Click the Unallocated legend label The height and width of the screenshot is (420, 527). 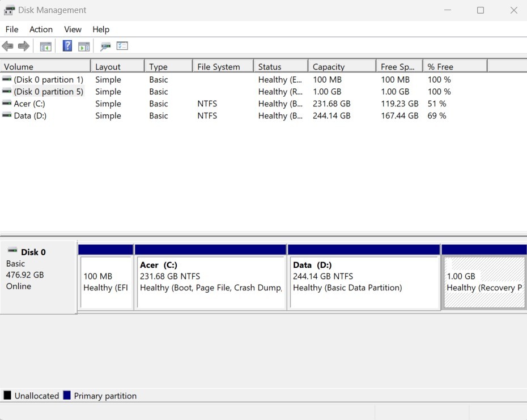tap(37, 396)
